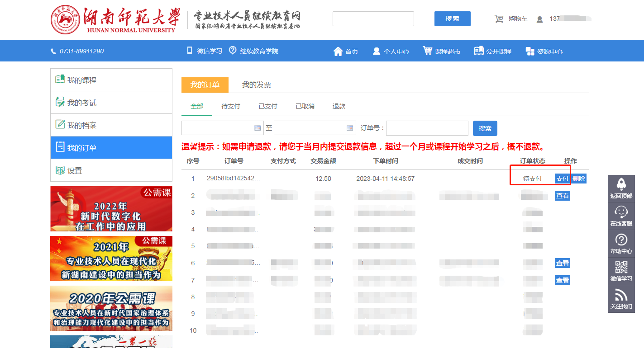Click 删除 button for order 1

pos(579,179)
